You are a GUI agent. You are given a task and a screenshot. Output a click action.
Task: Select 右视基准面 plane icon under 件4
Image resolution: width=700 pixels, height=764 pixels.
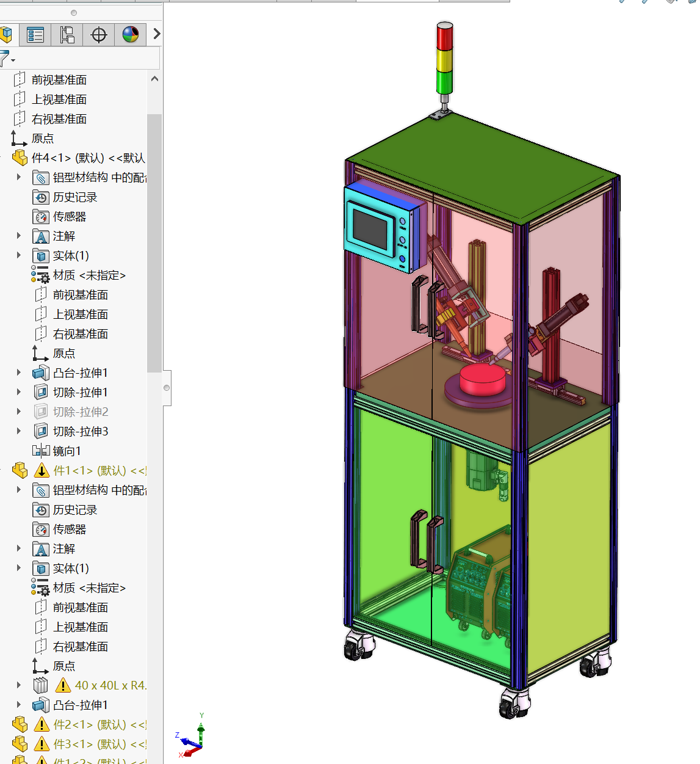coord(41,334)
